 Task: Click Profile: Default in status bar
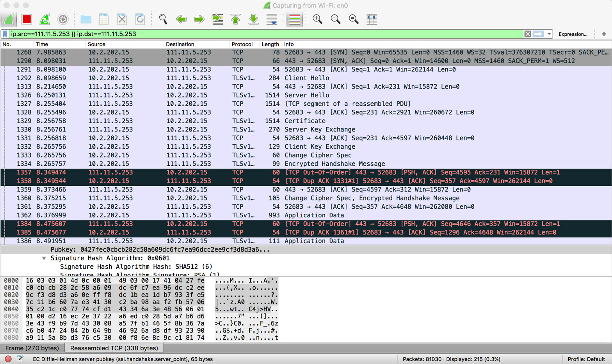click(x=586, y=359)
